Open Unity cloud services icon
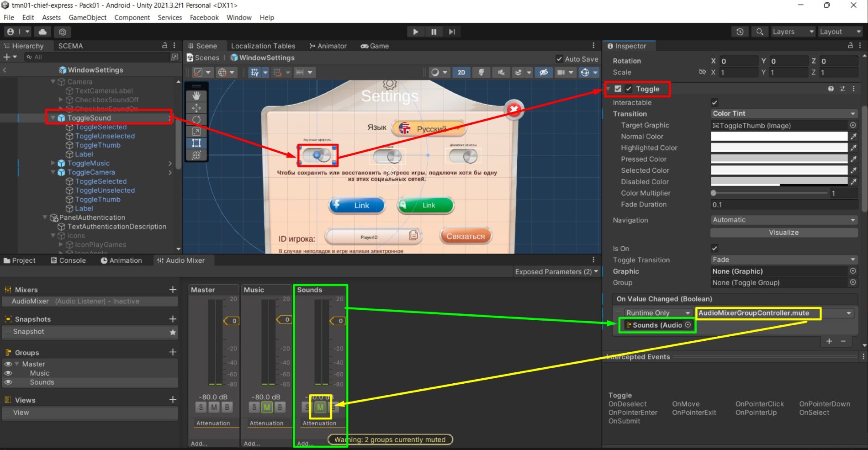Screen dimensions: 868x450 click(x=42, y=32)
